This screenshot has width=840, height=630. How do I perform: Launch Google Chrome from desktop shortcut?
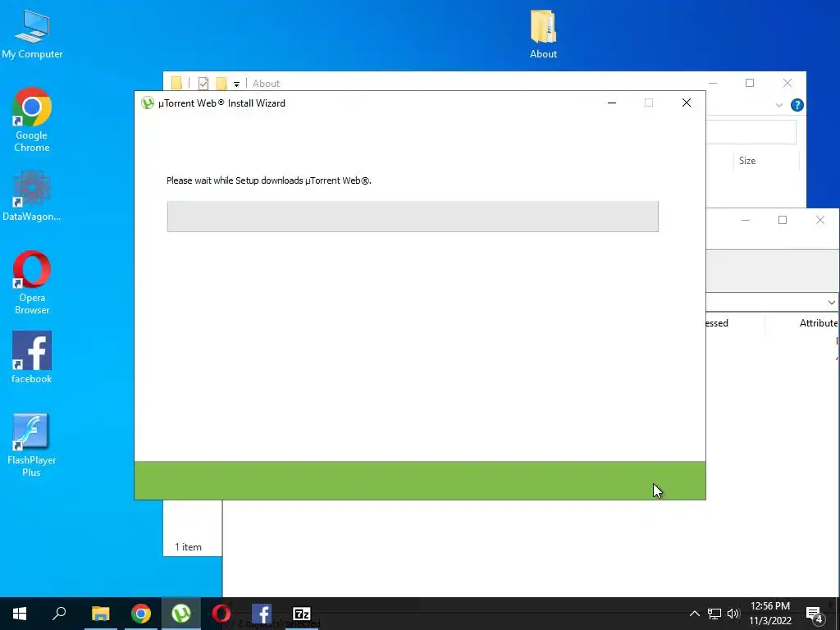(x=32, y=120)
